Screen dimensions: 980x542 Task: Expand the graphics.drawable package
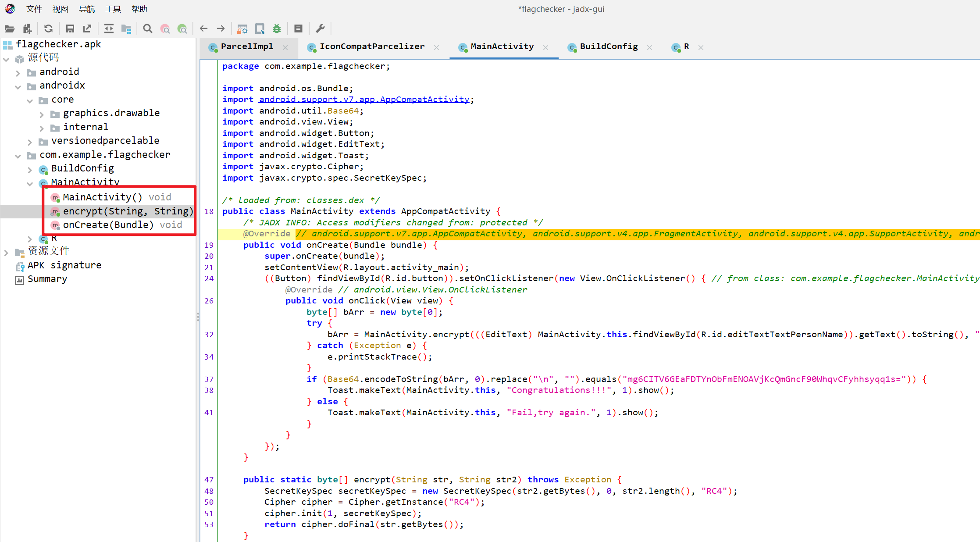tap(42, 114)
